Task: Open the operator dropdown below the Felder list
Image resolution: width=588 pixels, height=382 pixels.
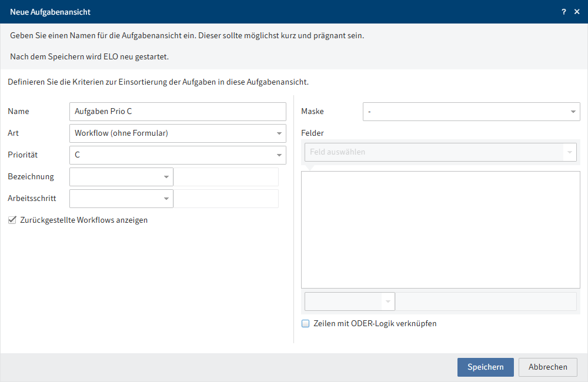Action: tap(350, 301)
